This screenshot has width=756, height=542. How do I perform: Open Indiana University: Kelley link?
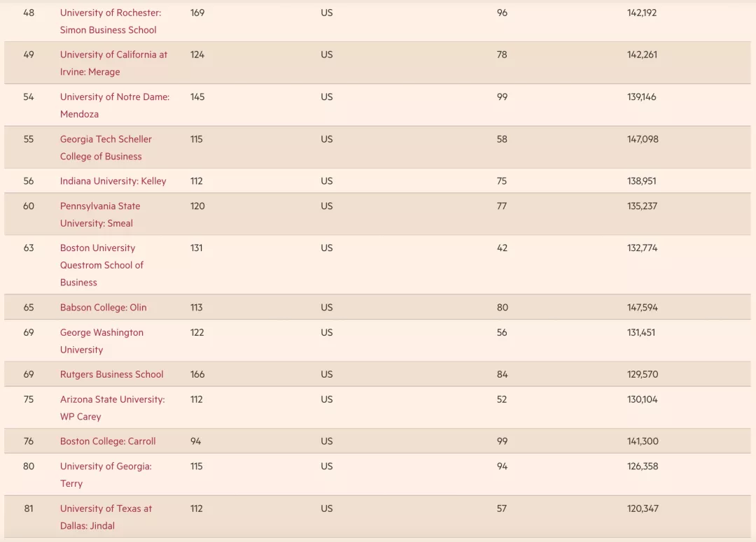pyautogui.click(x=113, y=181)
